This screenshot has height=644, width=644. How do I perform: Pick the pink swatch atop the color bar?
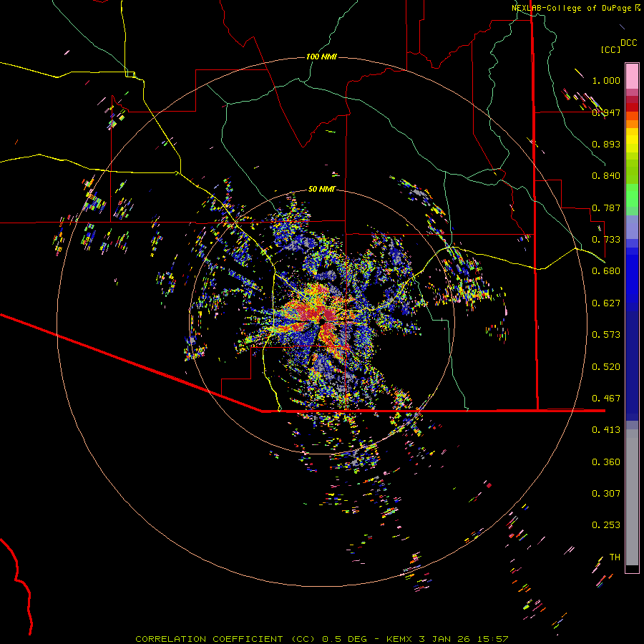(632, 76)
